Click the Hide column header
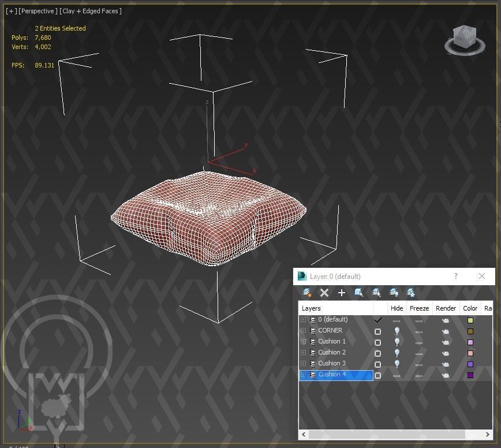The image size is (501, 448). (397, 308)
